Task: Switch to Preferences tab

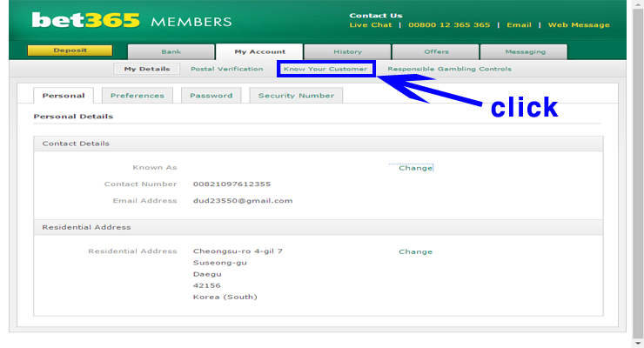Action: (138, 96)
